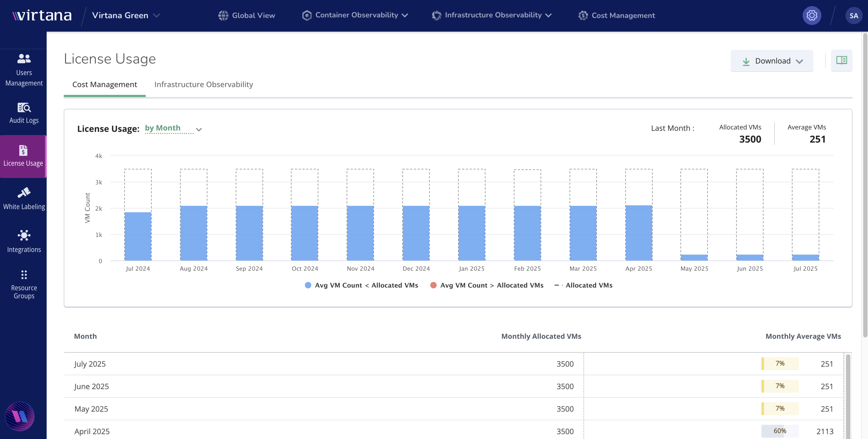This screenshot has width=868, height=439.
Task: Open Global View in top navigation
Action: 247,16
